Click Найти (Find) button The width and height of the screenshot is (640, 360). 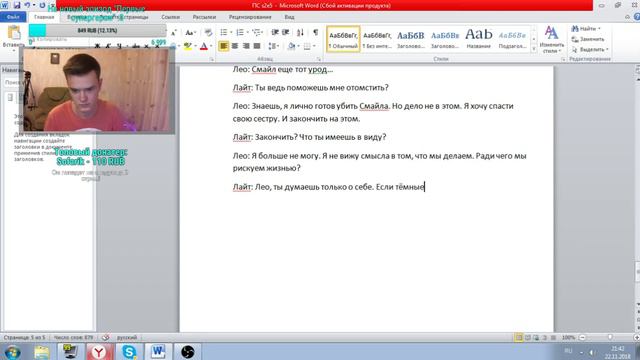point(586,29)
